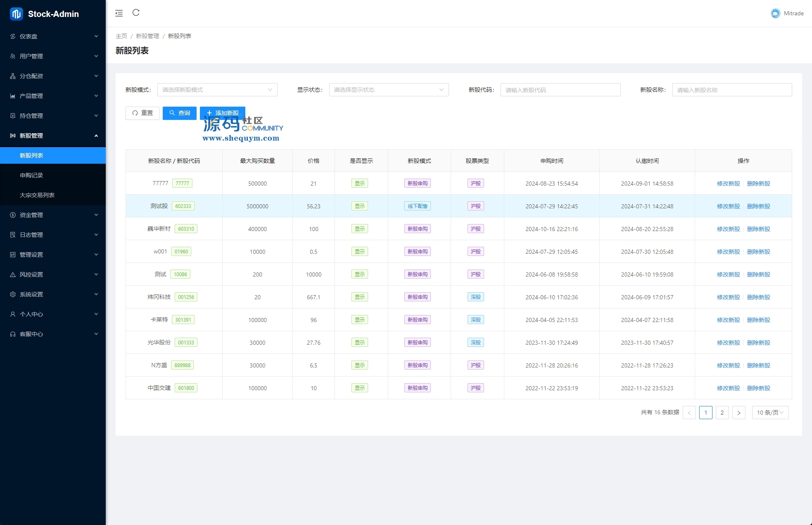Click the 仪表盘 dashboard sidebar icon
The image size is (812, 525).
[x=13, y=36]
